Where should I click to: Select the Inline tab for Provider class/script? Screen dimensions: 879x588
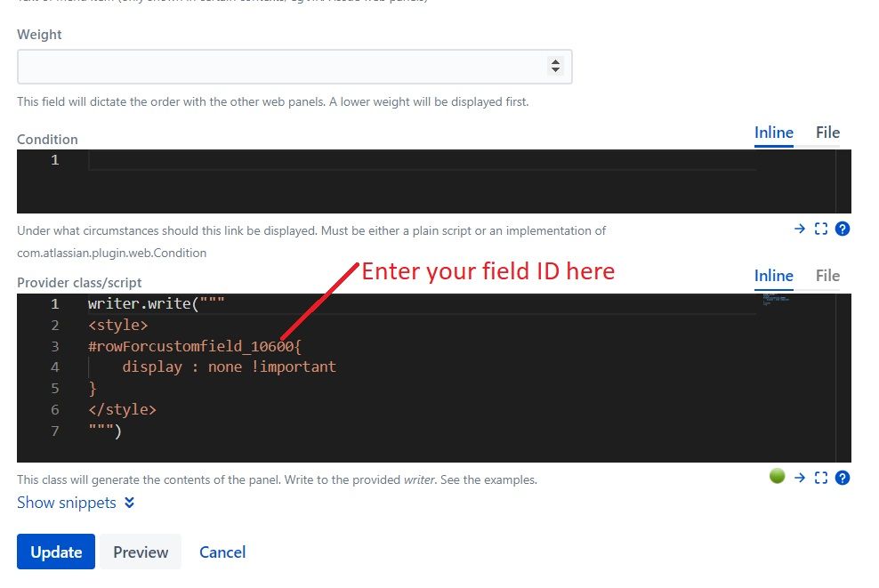point(774,276)
